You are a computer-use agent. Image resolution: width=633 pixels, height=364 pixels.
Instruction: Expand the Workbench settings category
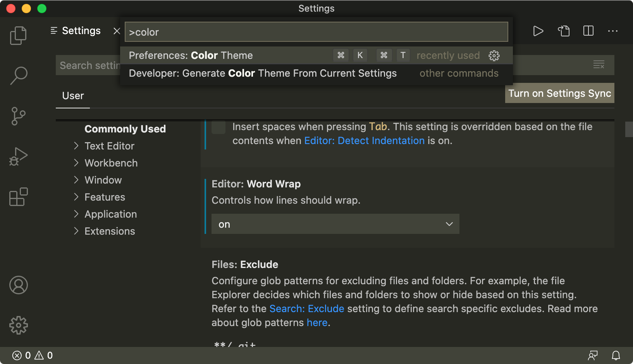(111, 163)
